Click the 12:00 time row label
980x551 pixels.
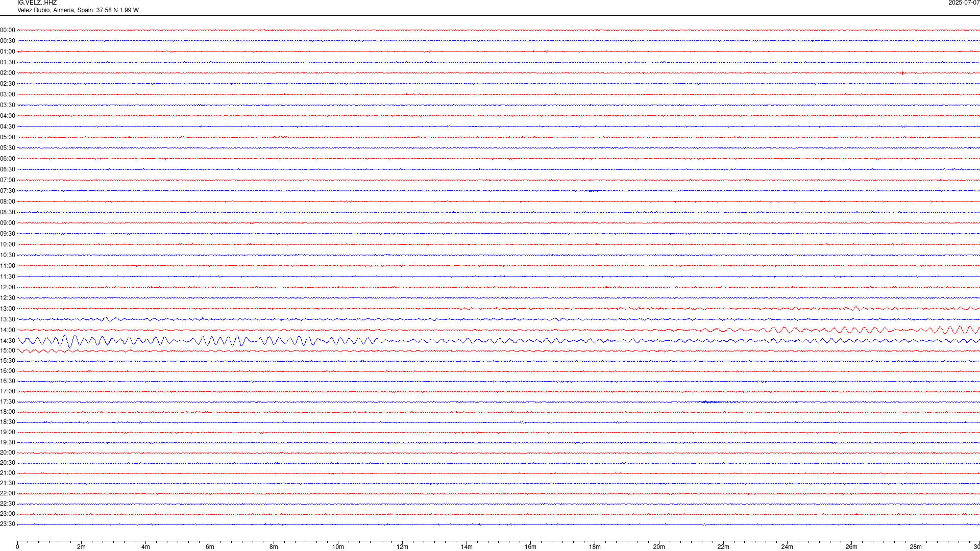[8, 287]
